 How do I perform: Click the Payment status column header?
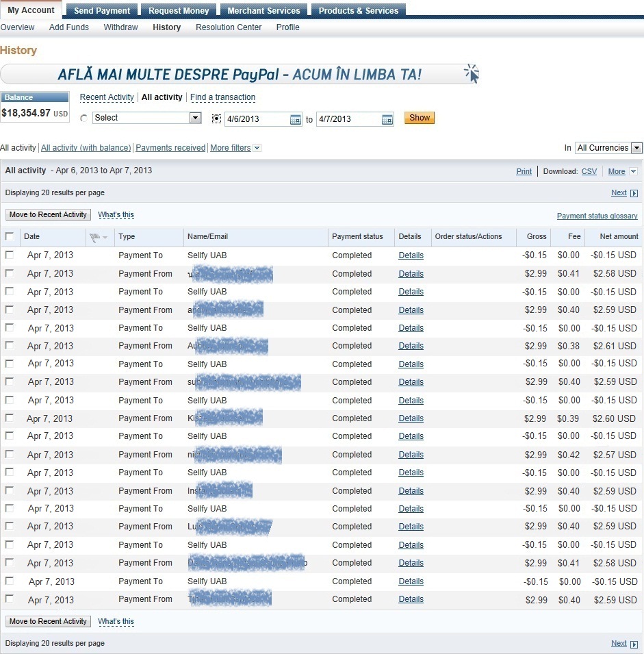click(357, 236)
